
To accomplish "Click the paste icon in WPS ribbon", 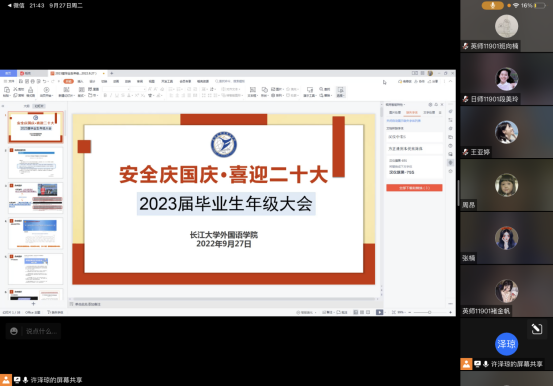I will pyautogui.click(x=6, y=91).
